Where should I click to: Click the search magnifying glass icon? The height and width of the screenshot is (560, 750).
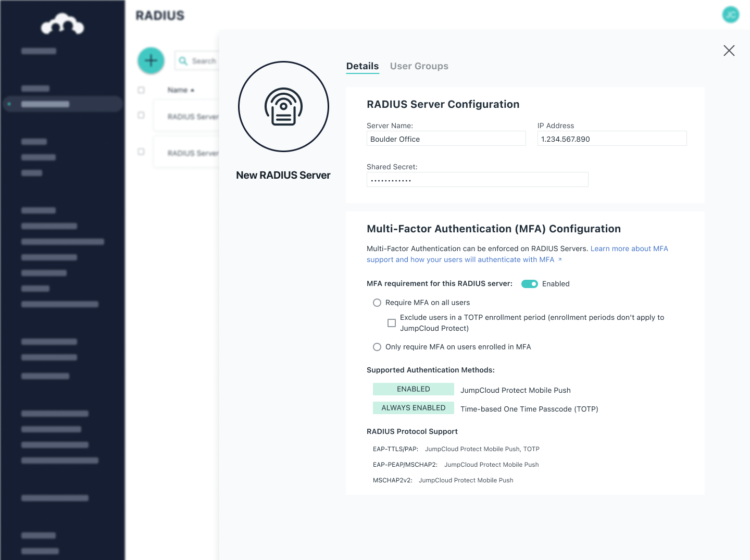(183, 61)
